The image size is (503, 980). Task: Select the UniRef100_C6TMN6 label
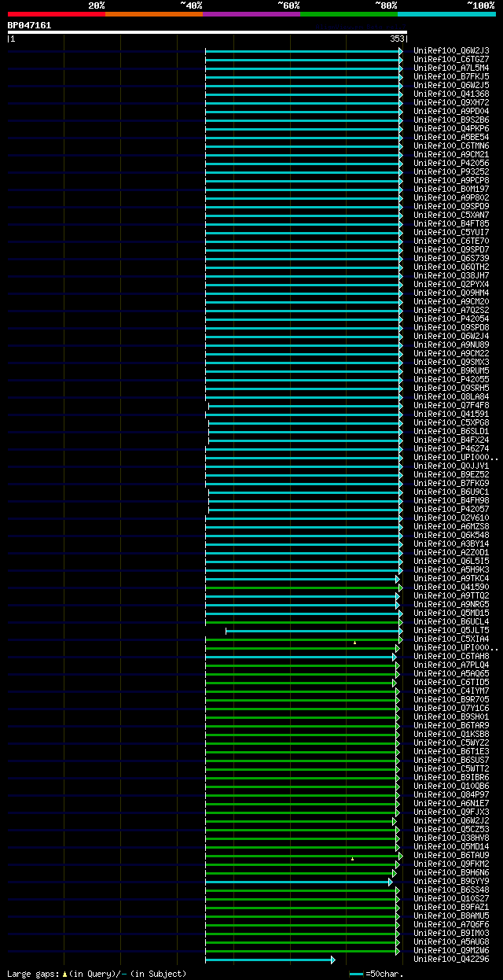[x=451, y=146]
